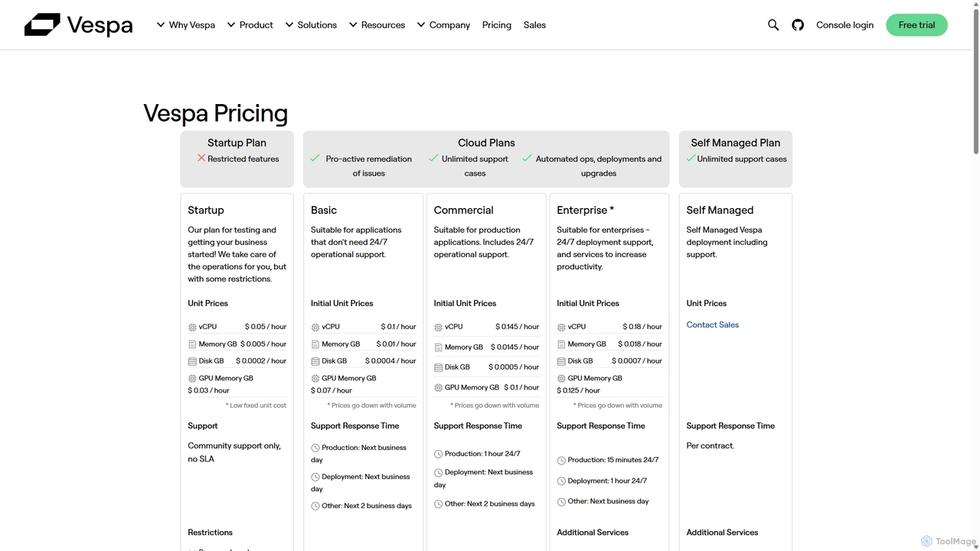This screenshot has width=980, height=551.
Task: Click clock icon beside Commercial Deployment: Next business day
Action: click(x=439, y=473)
